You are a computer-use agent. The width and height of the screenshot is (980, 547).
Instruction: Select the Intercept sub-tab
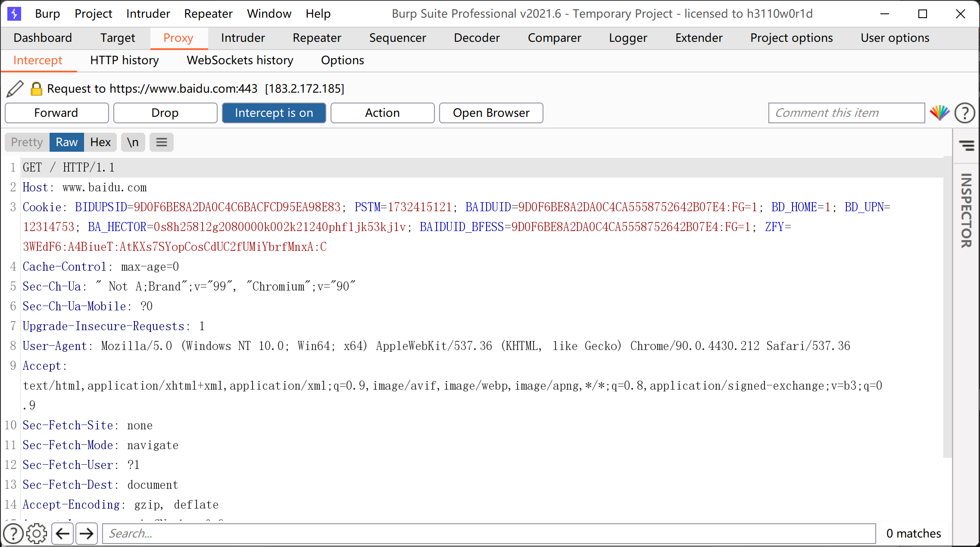pos(38,60)
